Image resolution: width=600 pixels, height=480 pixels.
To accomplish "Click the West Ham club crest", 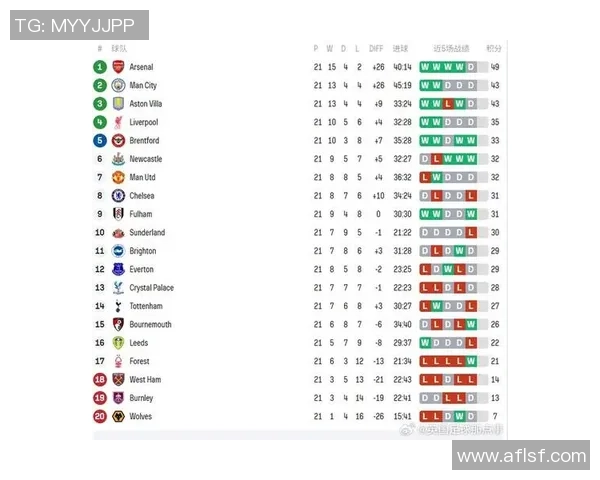I will pyautogui.click(x=118, y=380).
